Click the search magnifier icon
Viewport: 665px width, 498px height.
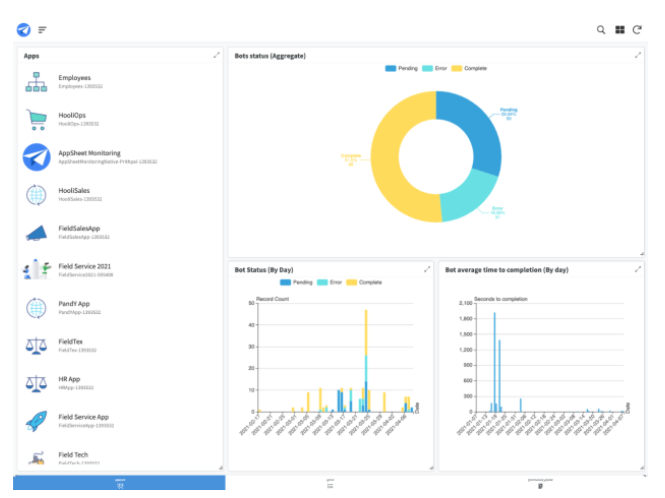click(601, 30)
